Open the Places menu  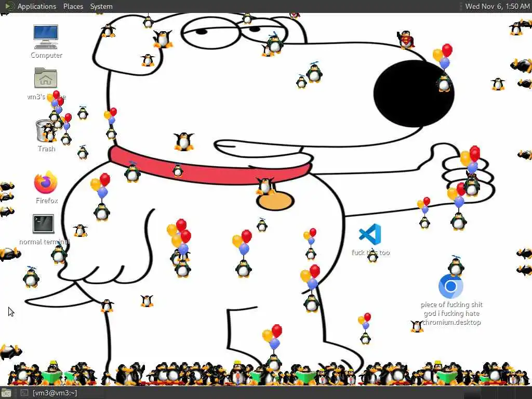[73, 6]
